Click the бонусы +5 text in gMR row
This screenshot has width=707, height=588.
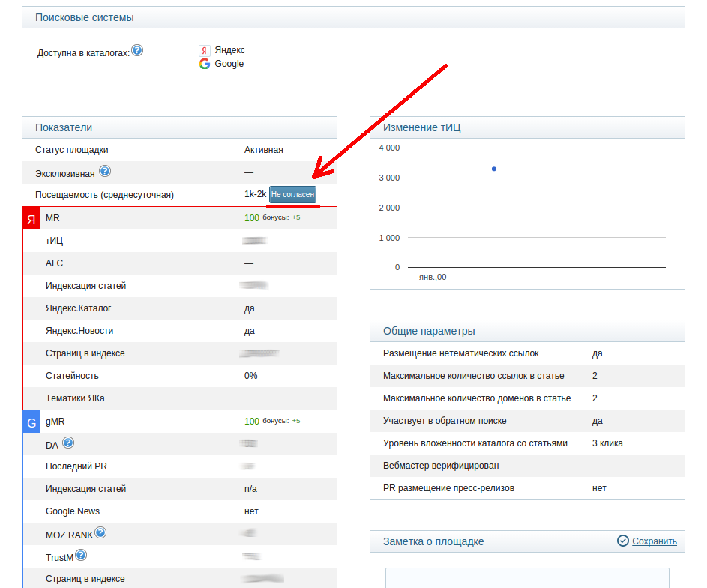tap(281, 421)
